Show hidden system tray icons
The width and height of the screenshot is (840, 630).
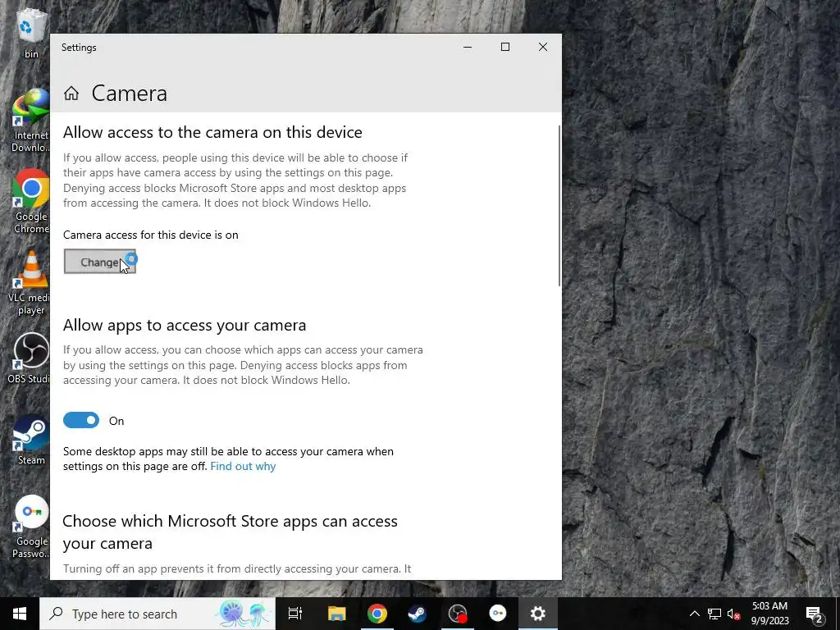coord(694,614)
